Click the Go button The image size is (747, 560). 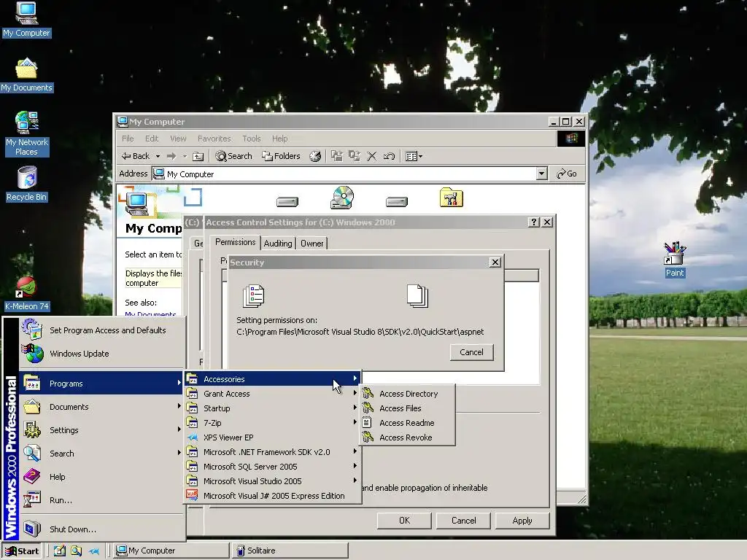(x=567, y=174)
